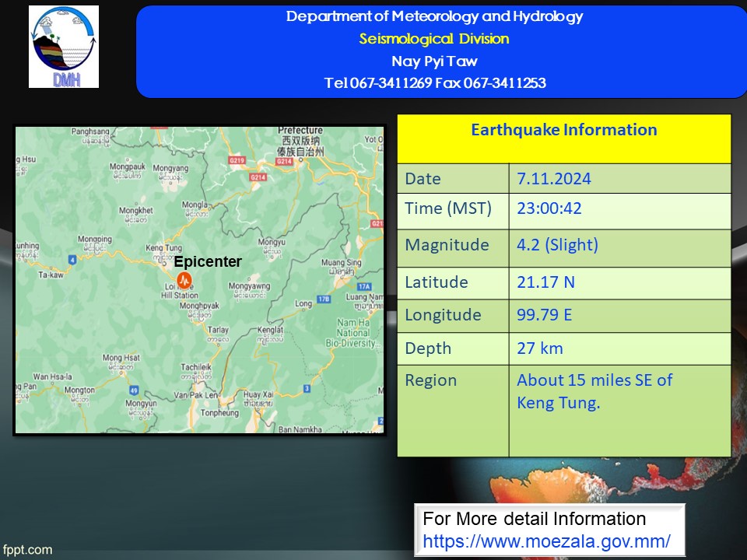Click the DMH logo image
The height and width of the screenshot is (560, 747).
64,47
